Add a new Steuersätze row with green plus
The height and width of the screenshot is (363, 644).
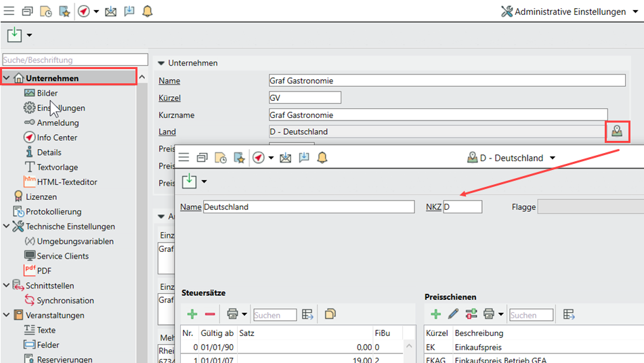(x=192, y=314)
